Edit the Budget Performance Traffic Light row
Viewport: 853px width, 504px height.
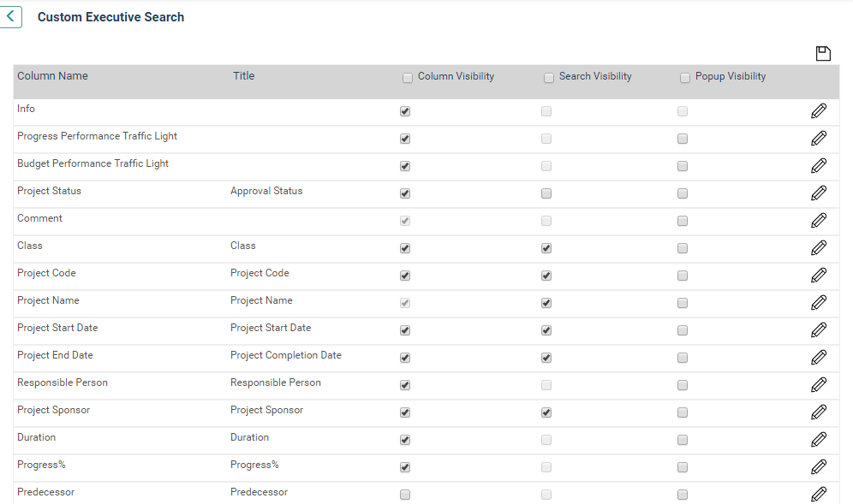pyautogui.click(x=819, y=166)
